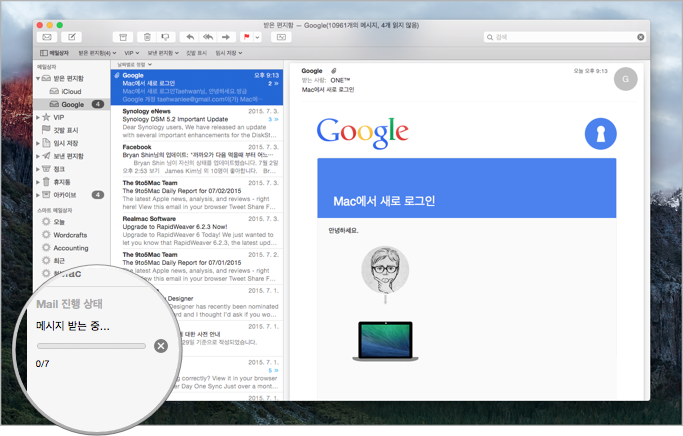Delete the selected message with trash icon
Viewport: 683px width, 436px height.
click(x=147, y=37)
